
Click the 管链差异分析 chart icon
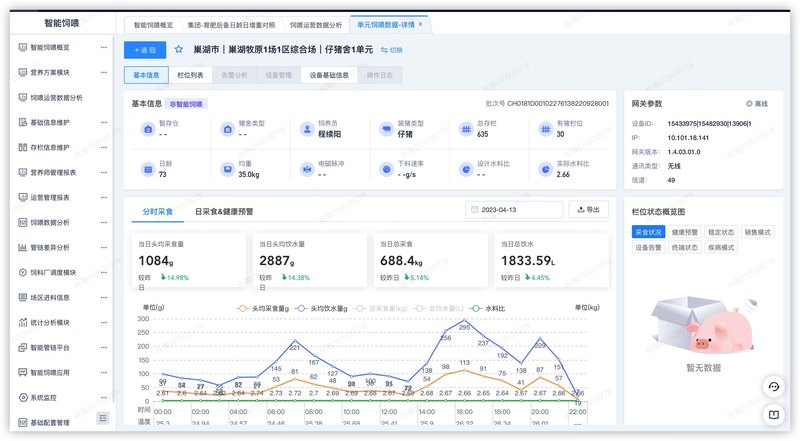[22, 248]
